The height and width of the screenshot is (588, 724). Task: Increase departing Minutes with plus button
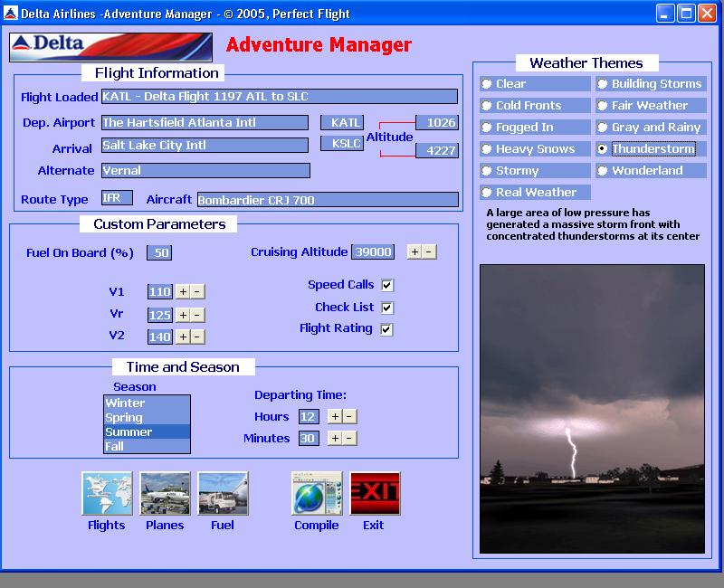pos(335,438)
